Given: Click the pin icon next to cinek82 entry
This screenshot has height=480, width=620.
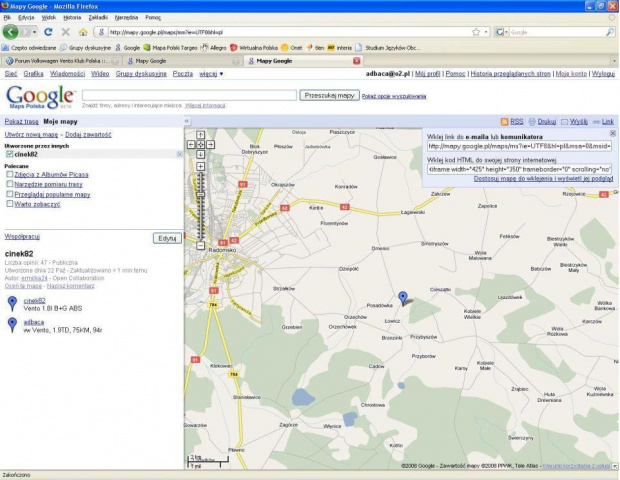Looking at the screenshot, I should coord(13,304).
